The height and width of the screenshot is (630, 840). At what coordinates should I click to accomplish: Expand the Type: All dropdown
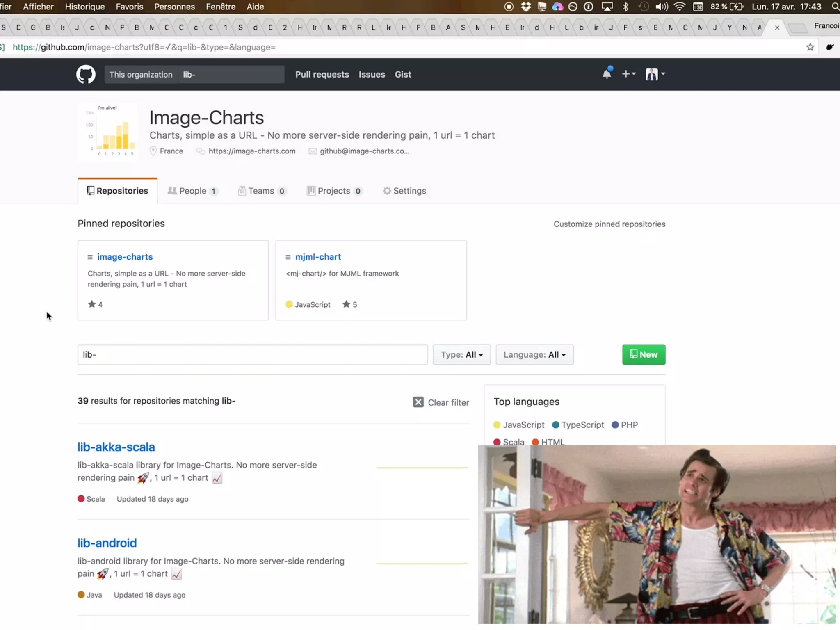(461, 355)
